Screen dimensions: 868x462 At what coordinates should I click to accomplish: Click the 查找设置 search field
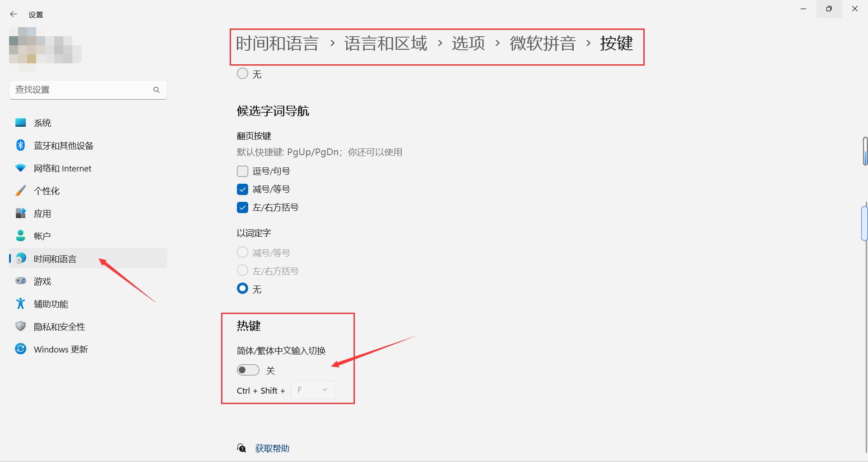click(x=88, y=90)
